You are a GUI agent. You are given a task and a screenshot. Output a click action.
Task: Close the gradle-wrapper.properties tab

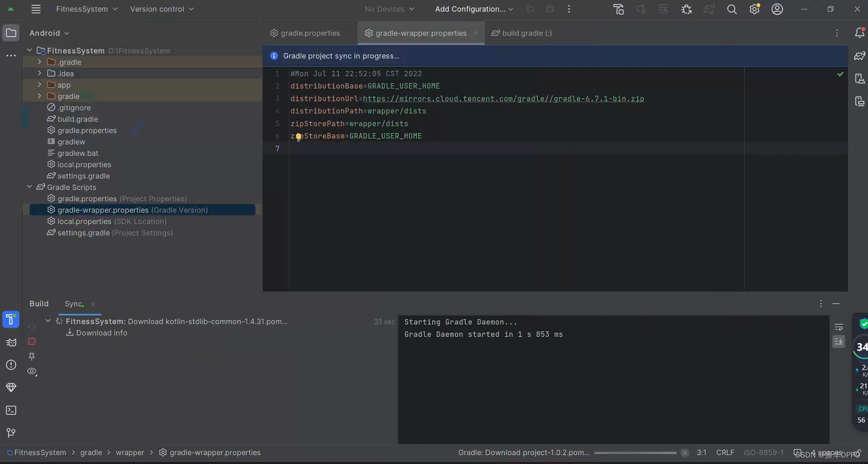pyautogui.click(x=476, y=33)
